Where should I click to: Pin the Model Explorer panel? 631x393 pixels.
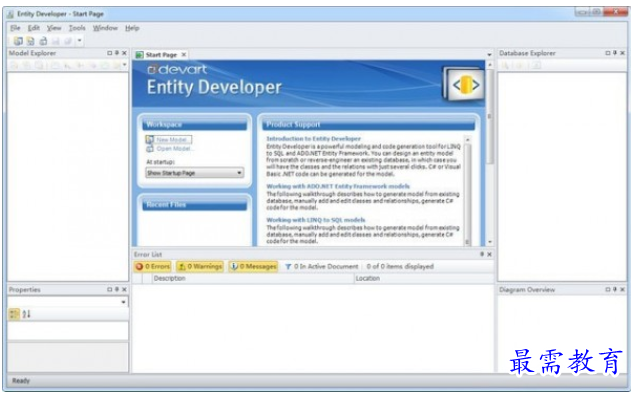pos(117,53)
